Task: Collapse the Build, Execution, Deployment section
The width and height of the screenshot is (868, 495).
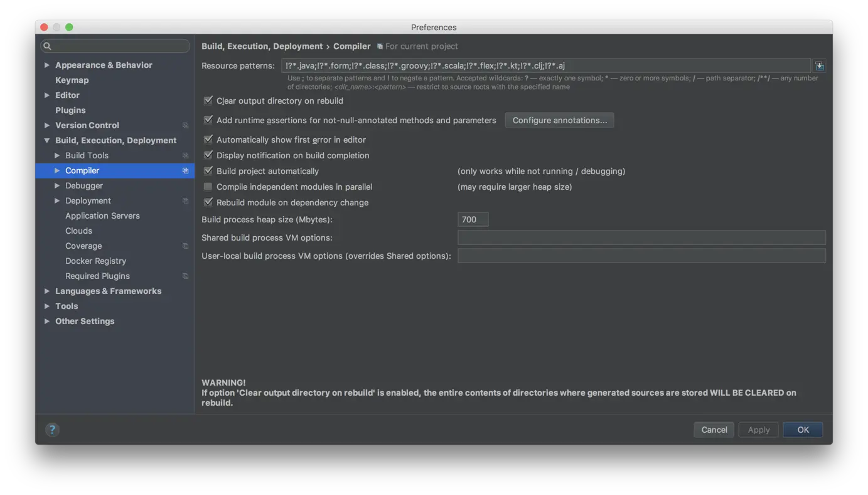Action: point(46,140)
